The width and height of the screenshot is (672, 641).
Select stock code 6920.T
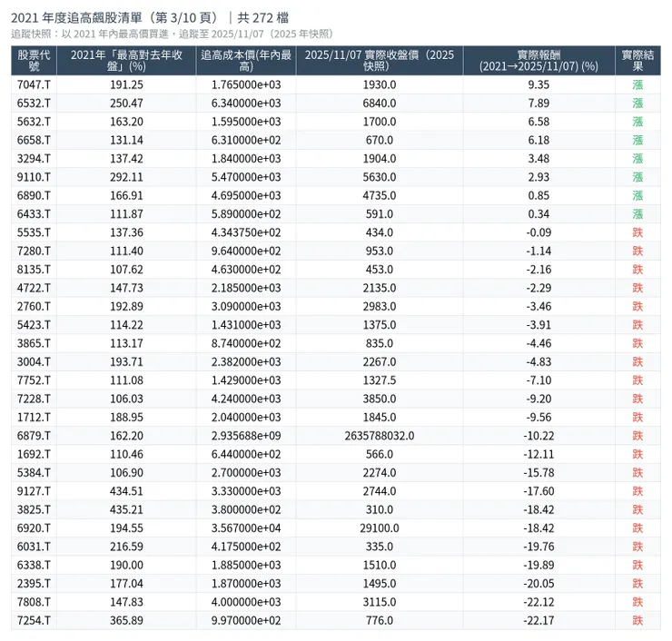(x=34, y=528)
